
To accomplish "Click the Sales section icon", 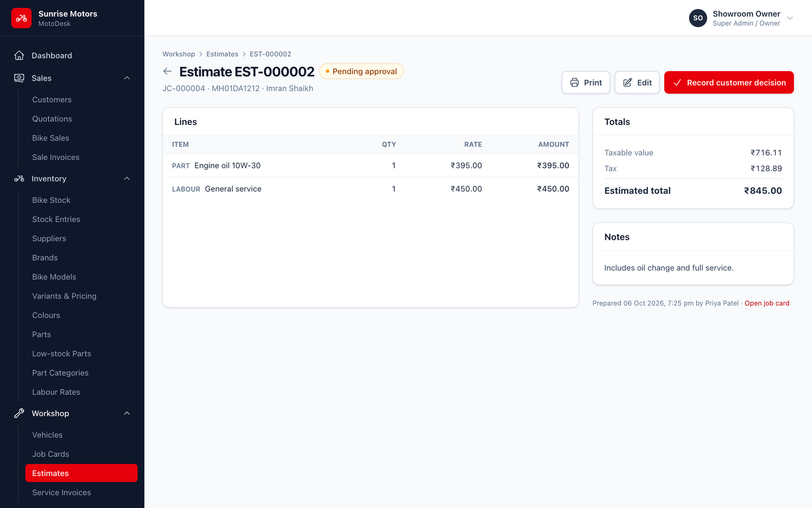I will (19, 78).
